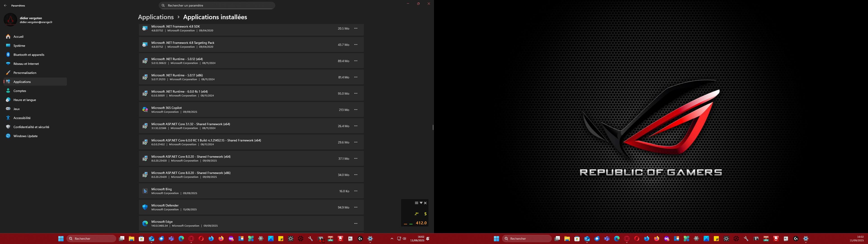Screen dimensions: 868x244
Task: Click the '16.0 Ko' size of Microsoft Bing
Action: (x=344, y=191)
